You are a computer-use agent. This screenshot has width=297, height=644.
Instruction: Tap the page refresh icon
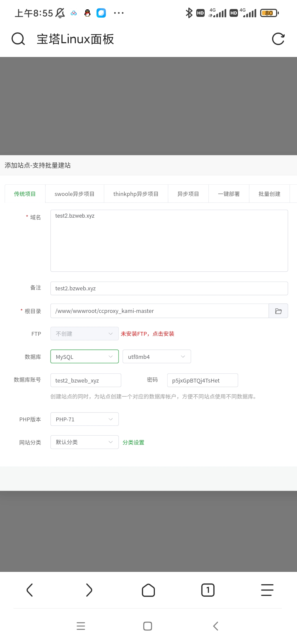pyautogui.click(x=278, y=39)
